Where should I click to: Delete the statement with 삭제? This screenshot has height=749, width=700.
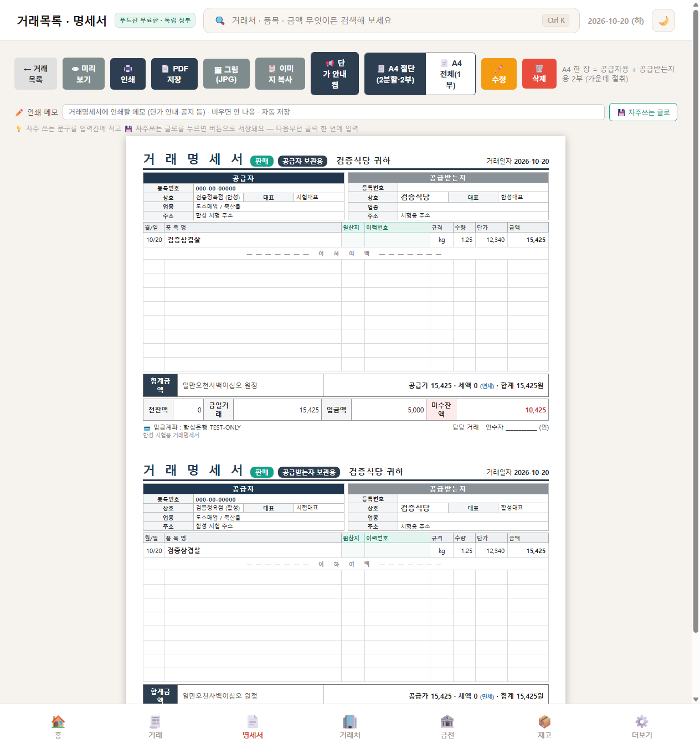(x=539, y=74)
